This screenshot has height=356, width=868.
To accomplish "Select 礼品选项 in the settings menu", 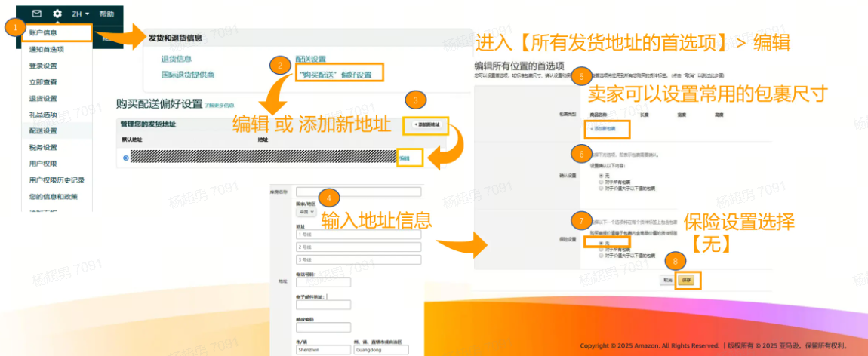I will pos(43,115).
